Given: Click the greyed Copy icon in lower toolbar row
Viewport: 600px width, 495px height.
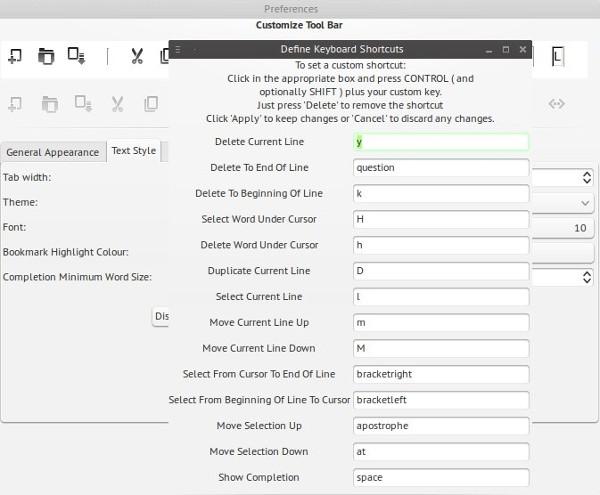Looking at the screenshot, I should 151,104.
